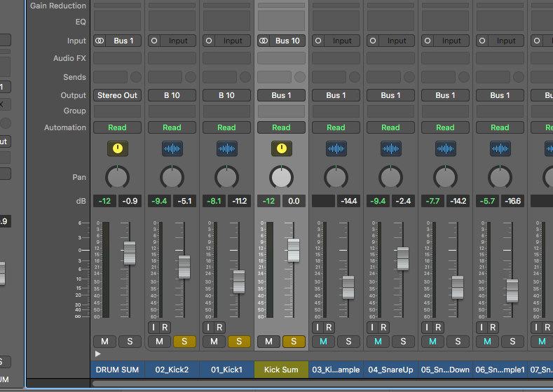Click the 02_Kick2 send level knob
Image resolution: width=553 pixels, height=392 pixels.
tap(191, 77)
